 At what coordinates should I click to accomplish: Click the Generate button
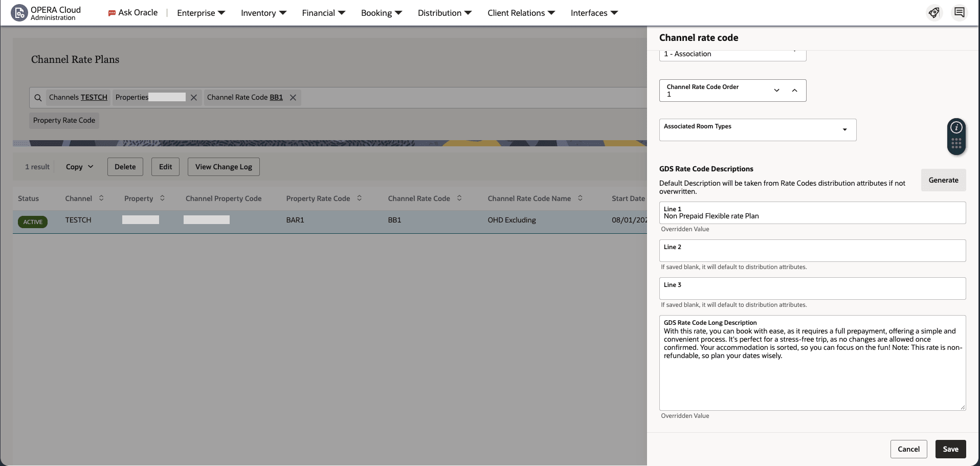(943, 180)
